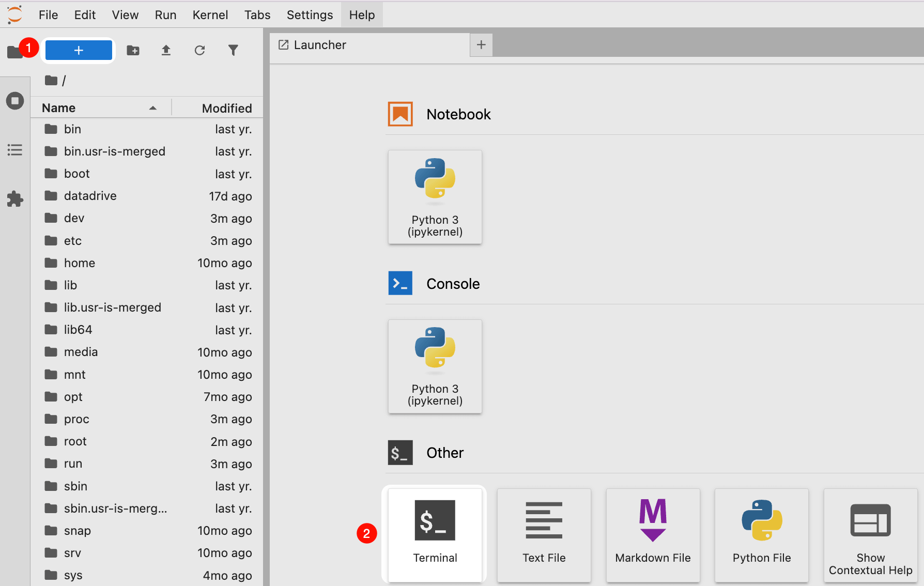This screenshot has height=586, width=924.
Task: Open Running Terminals and Kernels sidebar
Action: 15,101
